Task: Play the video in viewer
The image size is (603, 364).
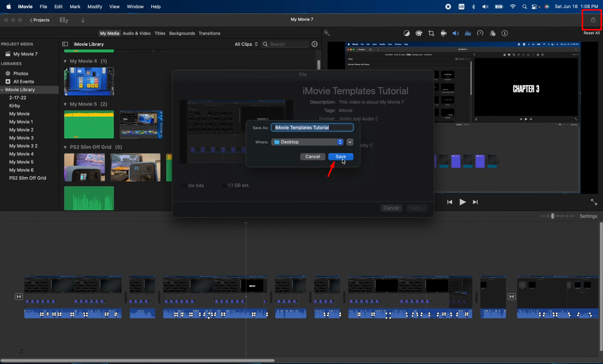Action: (463, 202)
